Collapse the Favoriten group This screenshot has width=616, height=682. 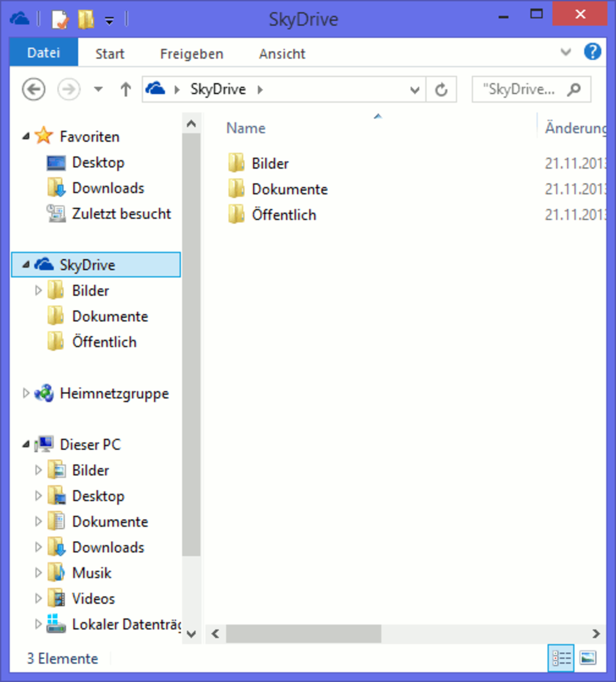coord(26,136)
